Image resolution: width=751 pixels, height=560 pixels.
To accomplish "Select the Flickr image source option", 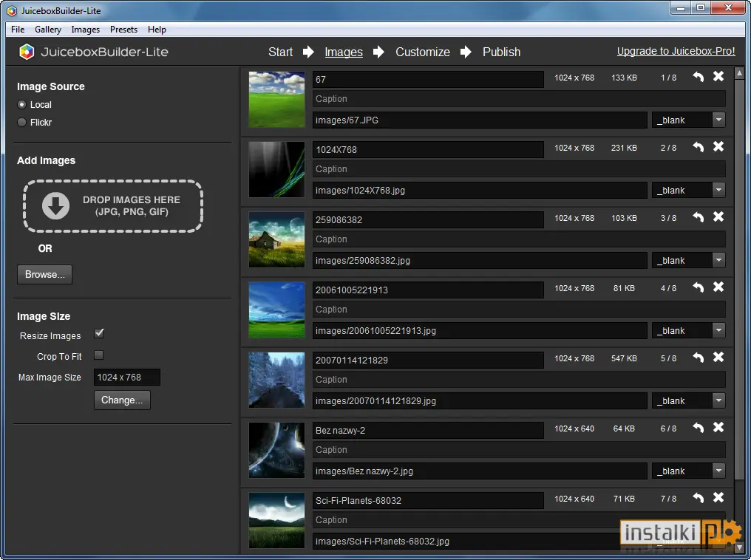I will (x=21, y=122).
